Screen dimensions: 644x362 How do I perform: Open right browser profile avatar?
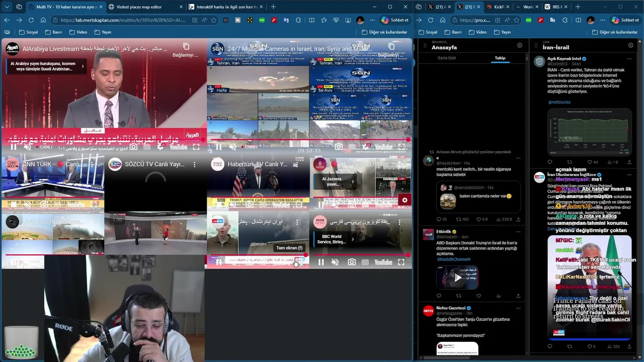[591, 20]
